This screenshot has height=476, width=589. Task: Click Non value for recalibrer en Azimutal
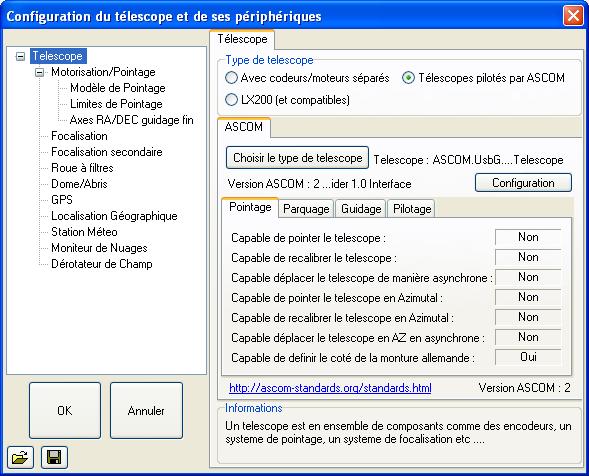pyautogui.click(x=528, y=317)
